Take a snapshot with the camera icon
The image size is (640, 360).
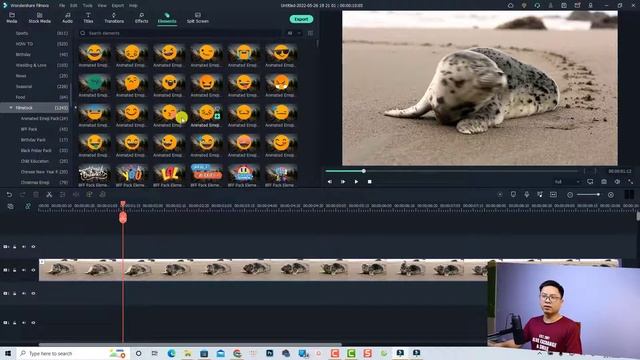click(604, 182)
